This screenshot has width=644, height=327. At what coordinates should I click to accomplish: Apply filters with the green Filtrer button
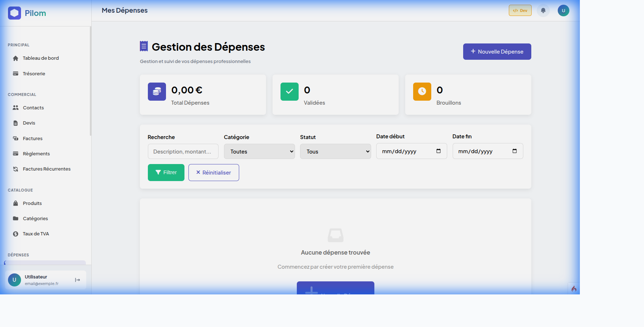[166, 172]
